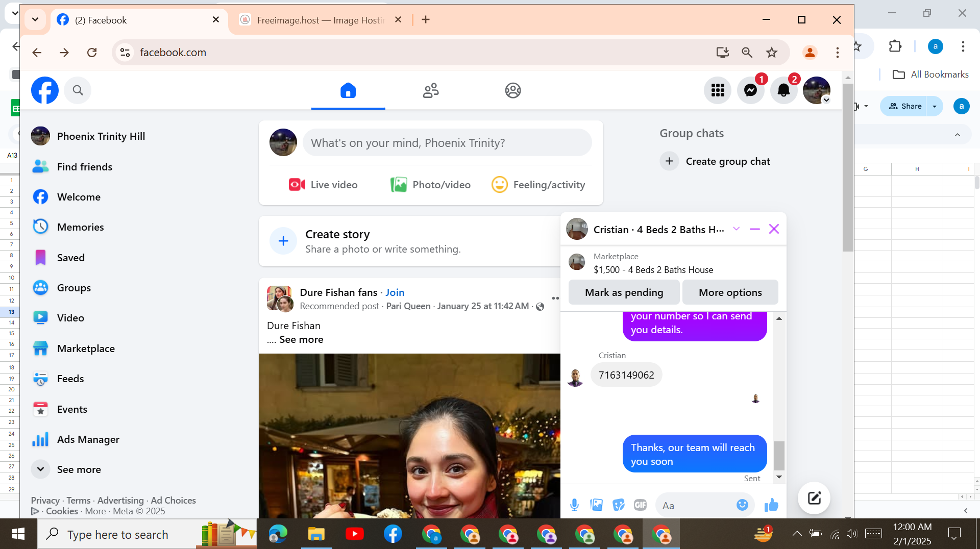Click the taskbar search box
This screenshot has width=980, height=549.
[x=147, y=534]
